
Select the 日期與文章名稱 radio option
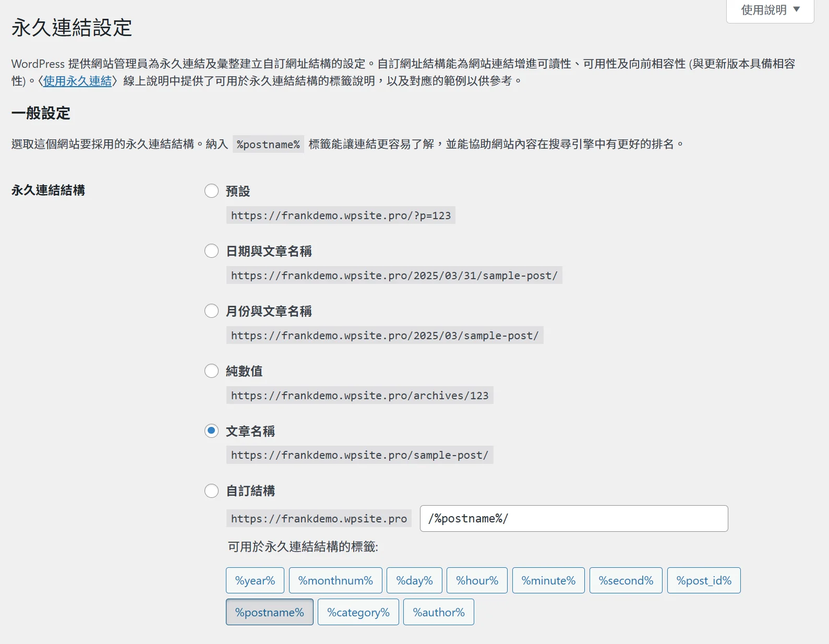[211, 251]
